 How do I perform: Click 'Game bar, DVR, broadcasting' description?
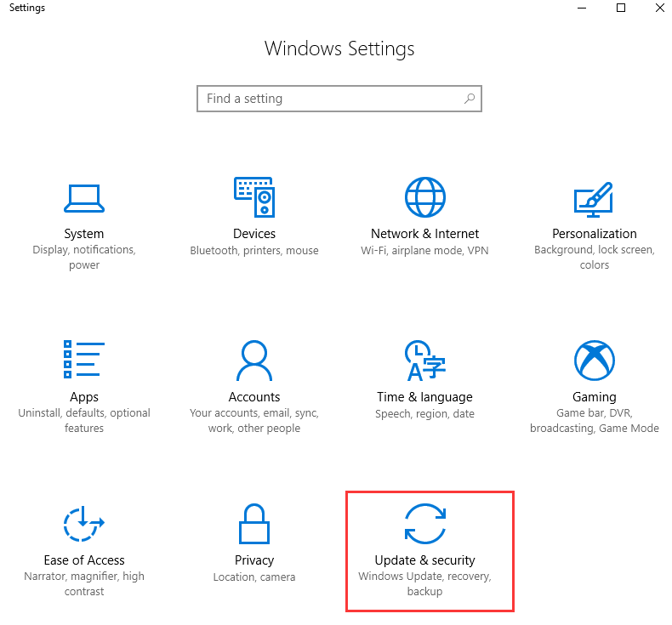[594, 421]
